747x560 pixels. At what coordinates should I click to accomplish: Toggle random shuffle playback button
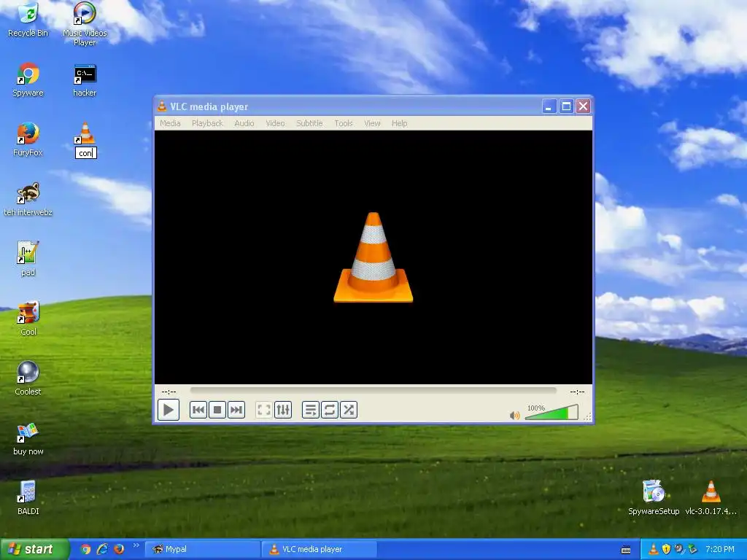coord(349,410)
